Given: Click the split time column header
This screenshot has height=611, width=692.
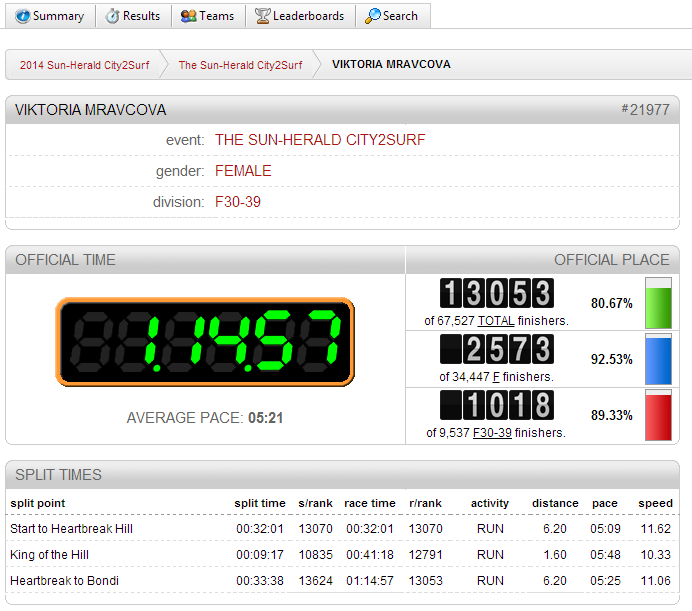Looking at the screenshot, I should pyautogui.click(x=260, y=503).
